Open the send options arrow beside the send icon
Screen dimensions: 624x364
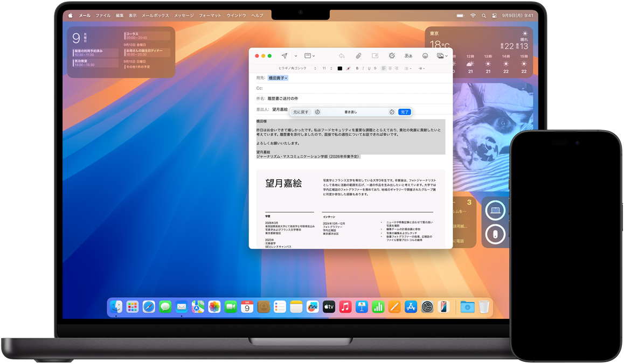pyautogui.click(x=296, y=56)
